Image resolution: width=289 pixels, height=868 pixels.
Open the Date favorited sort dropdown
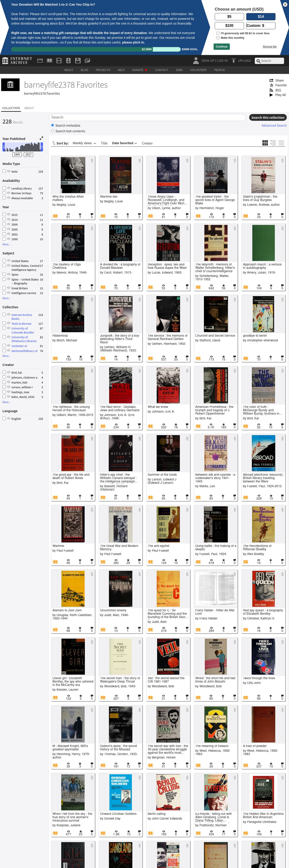(x=124, y=143)
